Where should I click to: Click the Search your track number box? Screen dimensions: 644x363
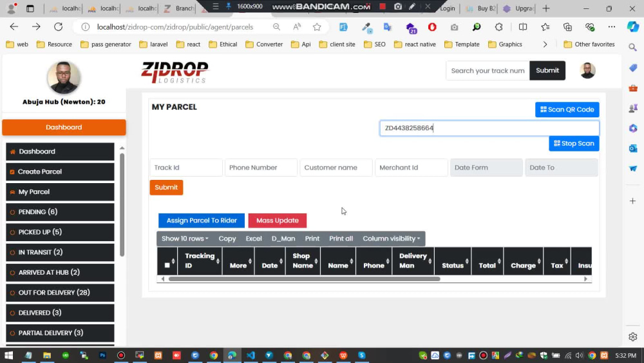[x=488, y=71]
